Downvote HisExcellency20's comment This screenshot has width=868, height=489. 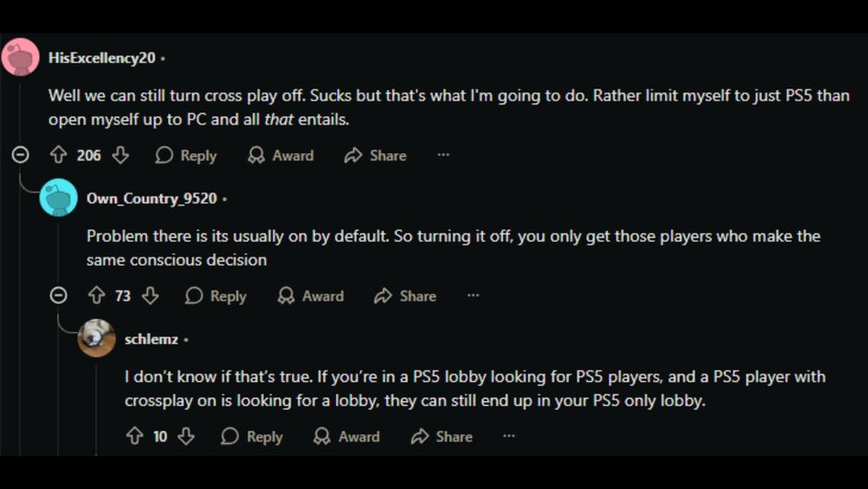[120, 155]
